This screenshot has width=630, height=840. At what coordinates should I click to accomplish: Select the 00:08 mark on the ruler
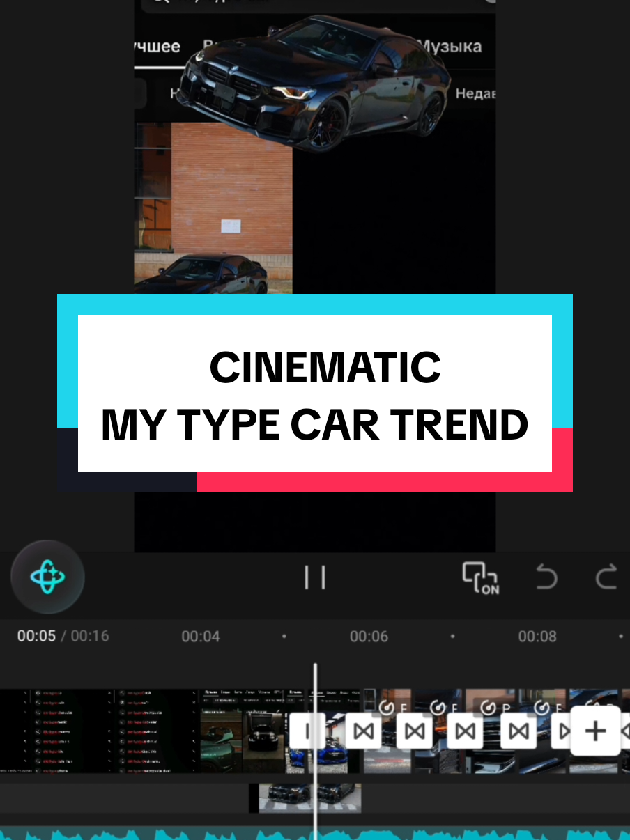click(x=537, y=637)
